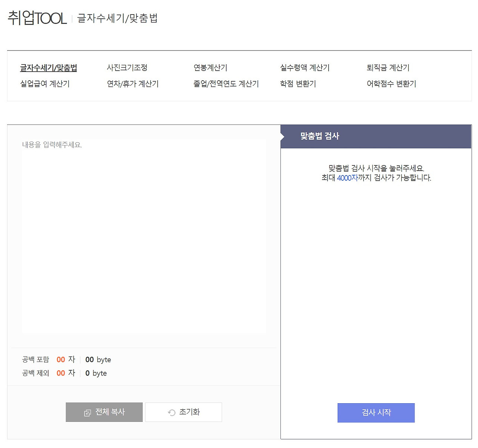The image size is (478, 448).
Task: Click the 4000자 limit text
Action: (x=347, y=178)
